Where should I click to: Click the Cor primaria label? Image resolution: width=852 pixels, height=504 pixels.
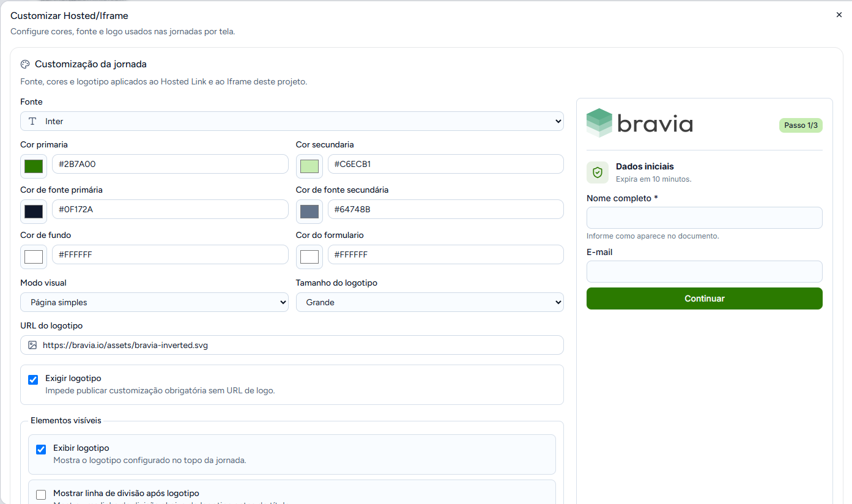(x=44, y=145)
